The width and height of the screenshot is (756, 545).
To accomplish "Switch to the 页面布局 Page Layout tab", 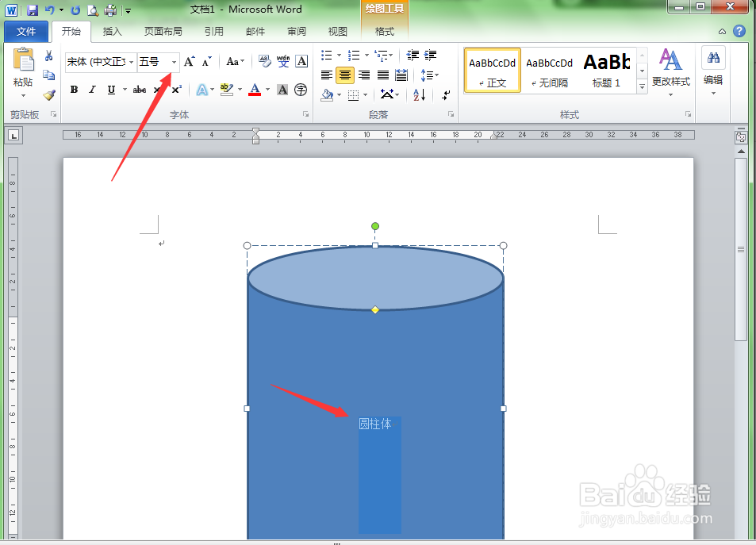I will click(163, 32).
